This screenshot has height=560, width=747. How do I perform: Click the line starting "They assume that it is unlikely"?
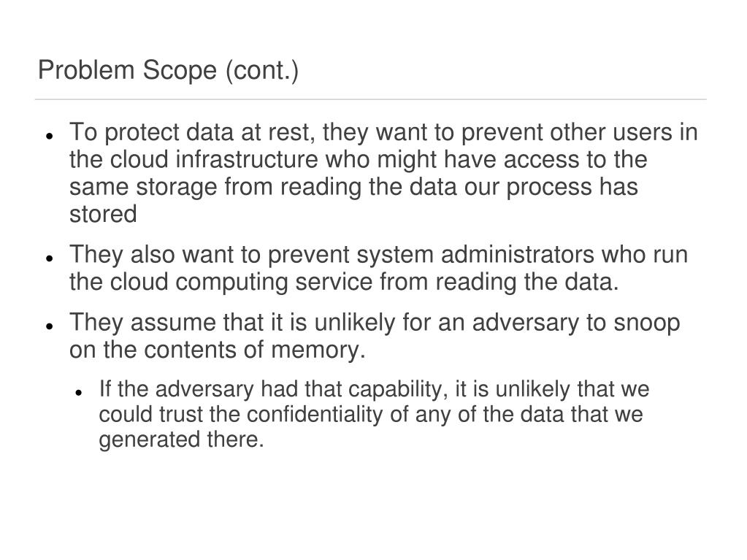375,323
